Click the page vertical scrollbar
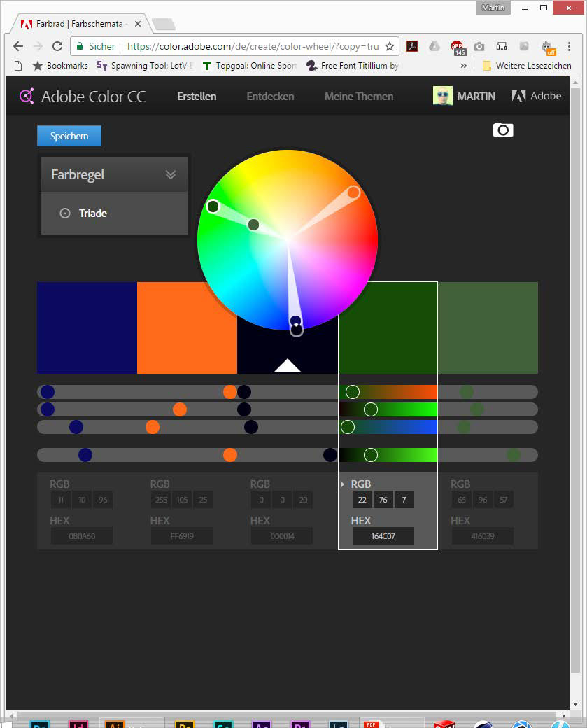 (575, 381)
